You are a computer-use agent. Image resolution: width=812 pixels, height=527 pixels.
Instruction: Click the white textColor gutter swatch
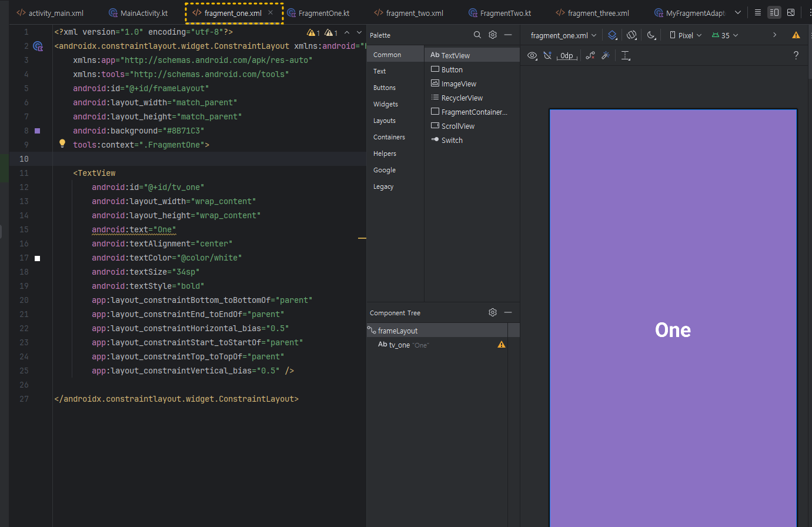click(37, 258)
